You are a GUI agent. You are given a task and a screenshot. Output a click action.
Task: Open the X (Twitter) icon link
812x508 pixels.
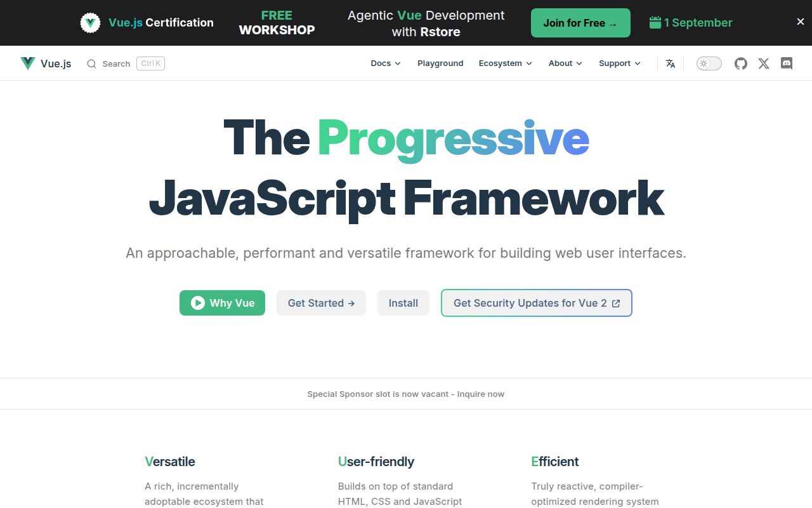764,63
